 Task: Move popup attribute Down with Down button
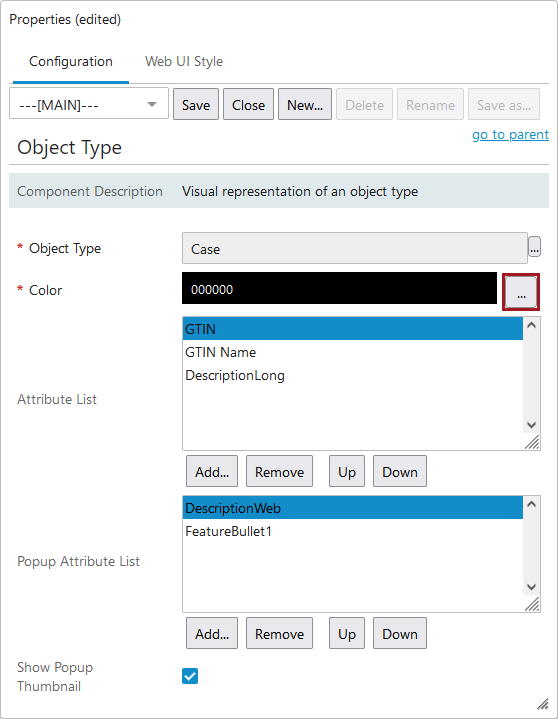pyautogui.click(x=400, y=633)
